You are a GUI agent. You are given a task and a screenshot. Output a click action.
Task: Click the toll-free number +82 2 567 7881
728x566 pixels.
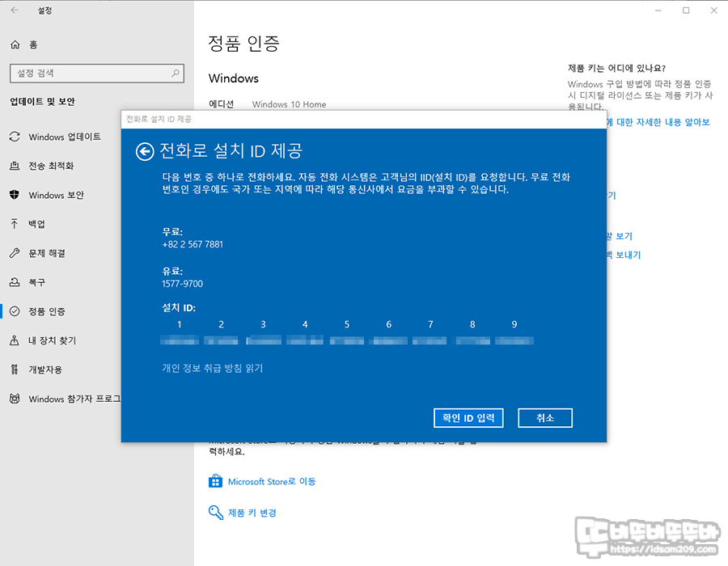coord(193,244)
